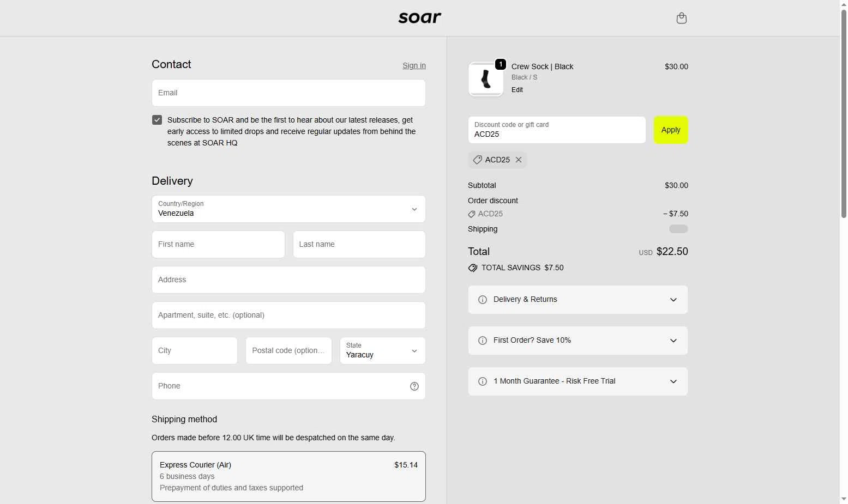This screenshot has height=504, width=848.
Task: Expand 1 Month Guarantee section
Action: 578,381
